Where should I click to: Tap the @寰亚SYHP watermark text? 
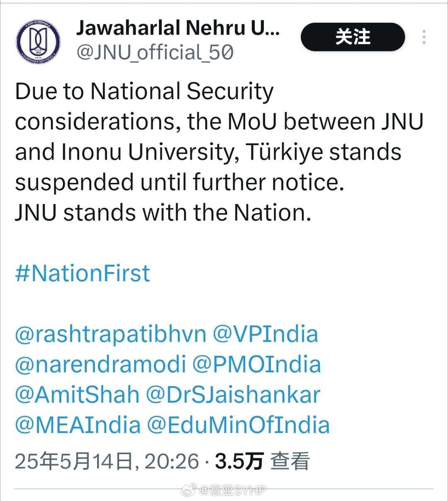click(x=233, y=491)
